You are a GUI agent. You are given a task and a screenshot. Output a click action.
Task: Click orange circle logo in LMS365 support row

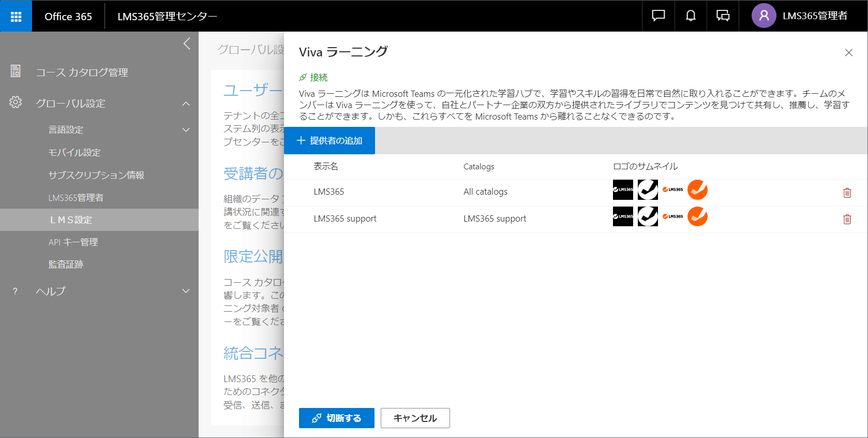coord(697,216)
